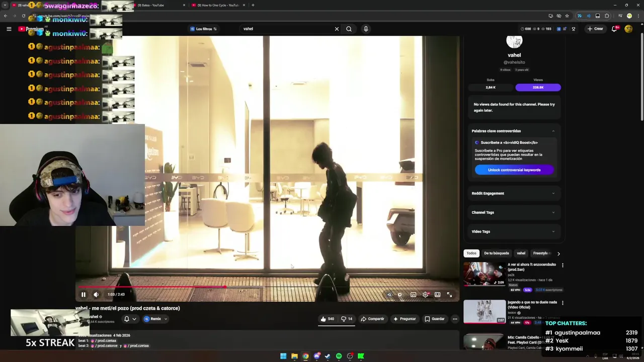Like the video with 540 likes
This screenshot has height=362, width=644.
click(x=328, y=319)
